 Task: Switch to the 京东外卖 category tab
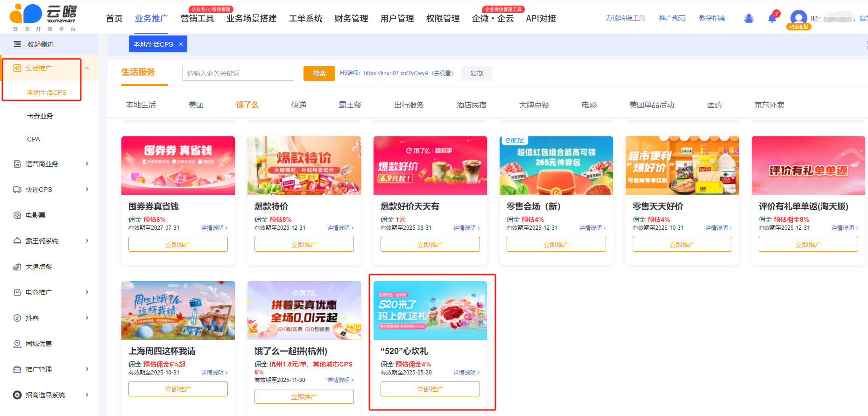coord(769,105)
